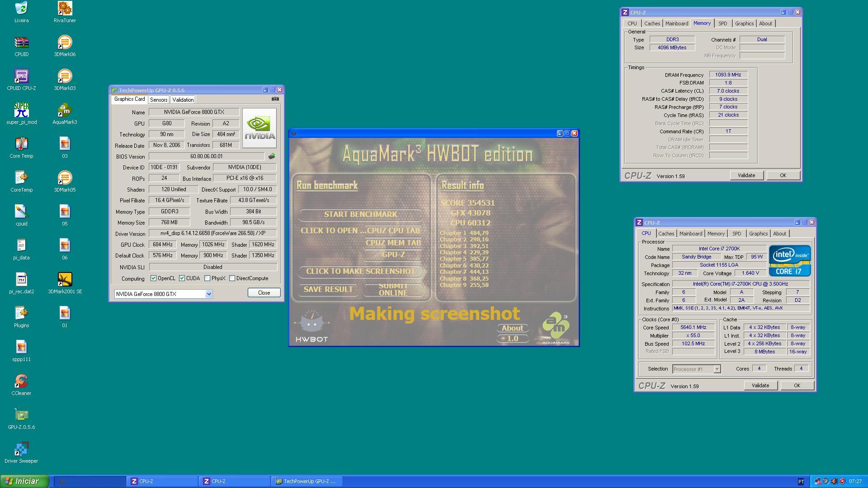Image resolution: width=868 pixels, height=488 pixels.
Task: Click the SCORE 354531 result text
Action: click(x=467, y=203)
